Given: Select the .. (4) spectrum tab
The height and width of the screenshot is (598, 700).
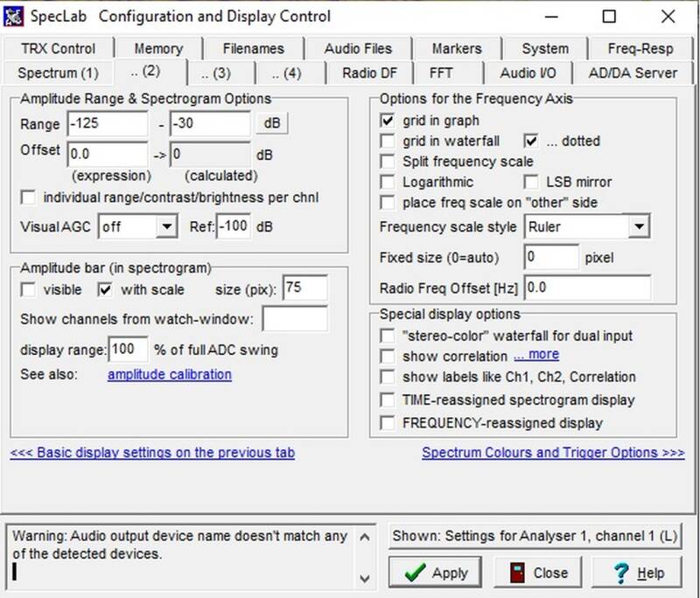Looking at the screenshot, I should [x=286, y=73].
